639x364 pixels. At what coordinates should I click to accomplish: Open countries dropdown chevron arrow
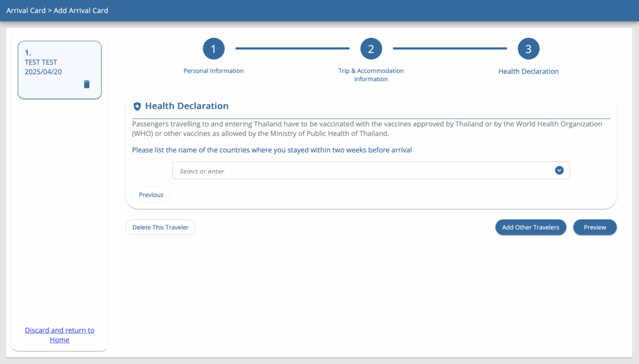click(559, 170)
